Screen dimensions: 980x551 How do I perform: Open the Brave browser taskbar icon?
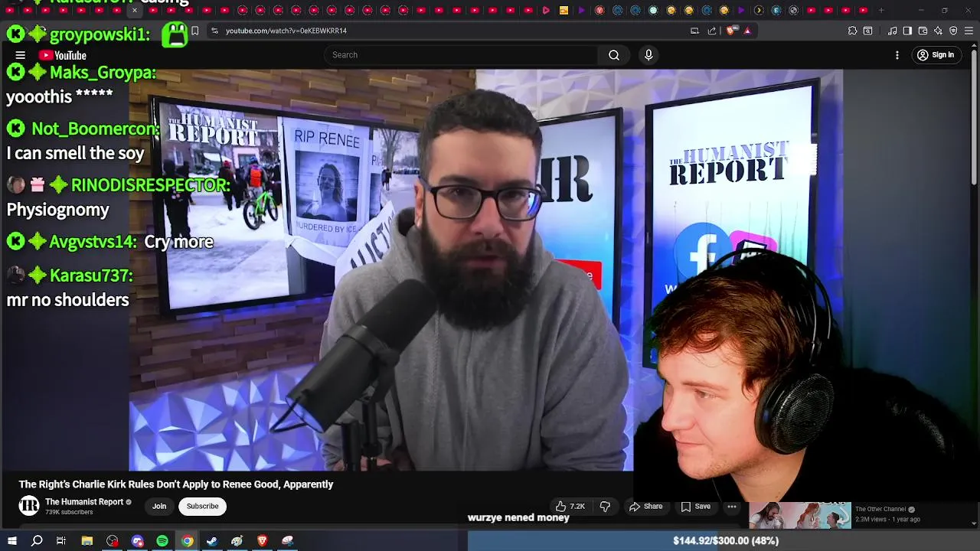coord(262,541)
